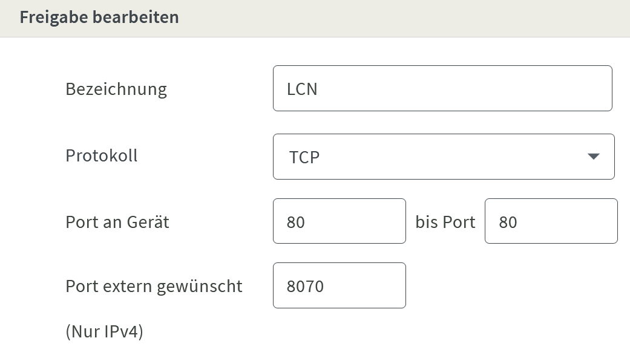Click the dropdown arrow next to TCP
Image resolution: width=630 pixels, height=364 pixels.
point(593,157)
